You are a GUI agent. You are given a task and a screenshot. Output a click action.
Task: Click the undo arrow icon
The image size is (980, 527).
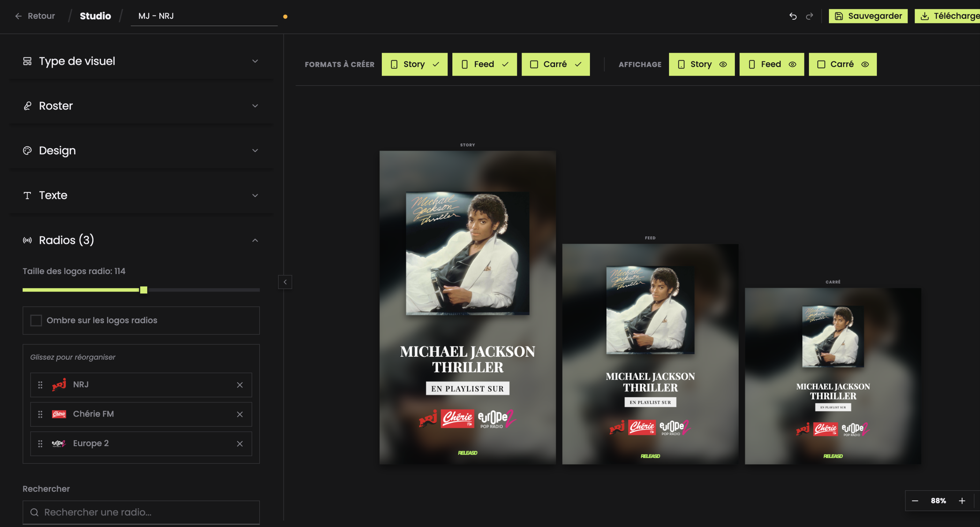(x=793, y=16)
